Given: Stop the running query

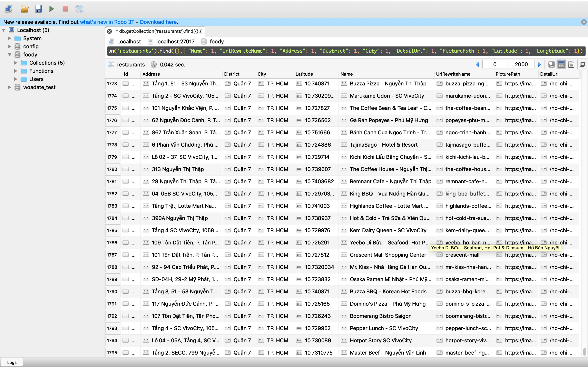Looking at the screenshot, I should tap(65, 9).
